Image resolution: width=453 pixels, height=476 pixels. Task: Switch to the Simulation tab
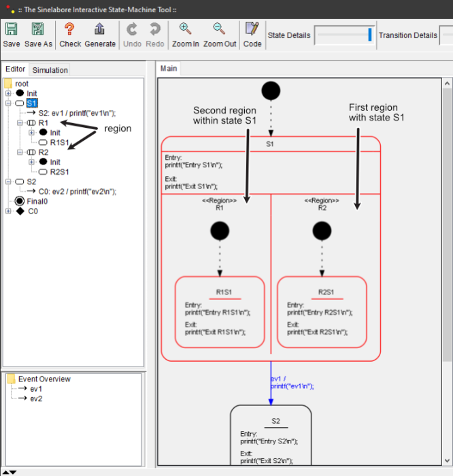[x=50, y=70]
